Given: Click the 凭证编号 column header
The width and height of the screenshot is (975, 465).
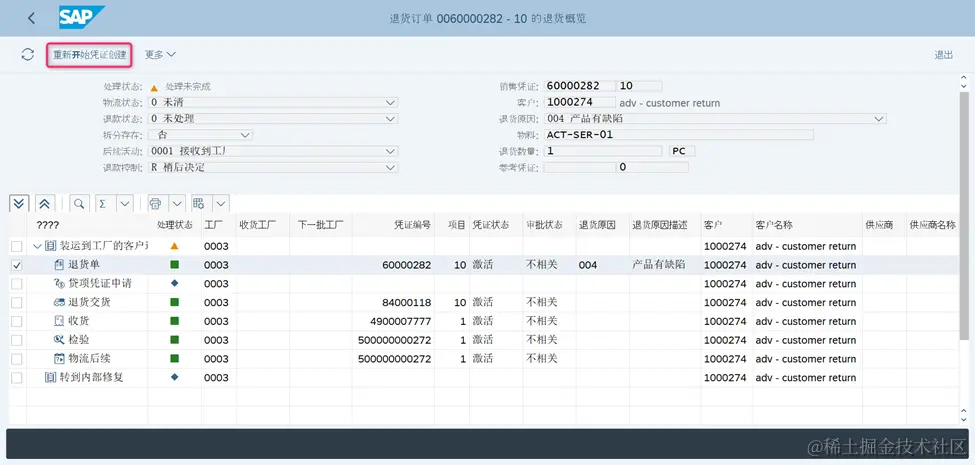Looking at the screenshot, I should (413, 225).
